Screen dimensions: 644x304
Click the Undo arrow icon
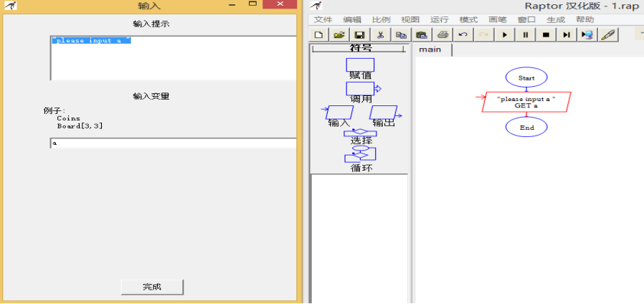[x=463, y=35]
